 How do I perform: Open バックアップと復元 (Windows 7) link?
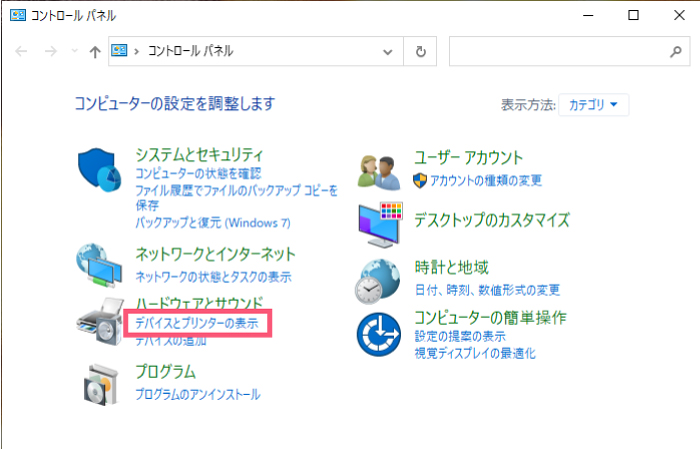[x=213, y=222]
